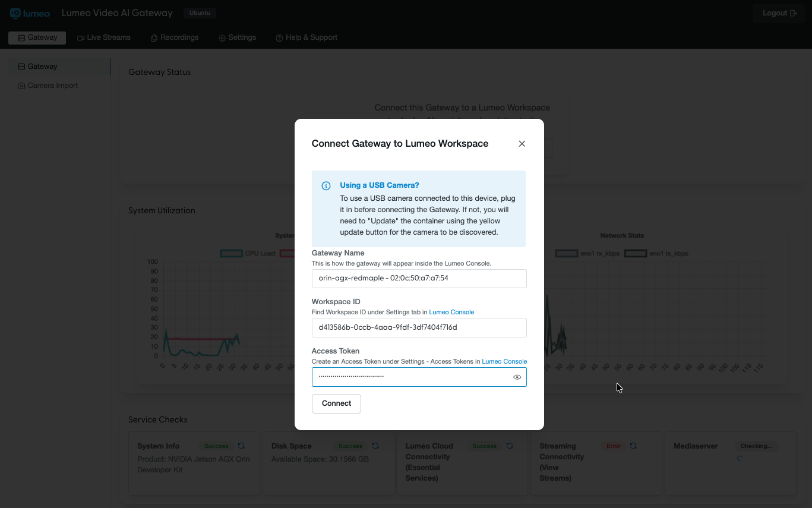Screen dimensions: 812x508
Task: Close the Connect Gateway dialog with the X
Action: point(522,144)
